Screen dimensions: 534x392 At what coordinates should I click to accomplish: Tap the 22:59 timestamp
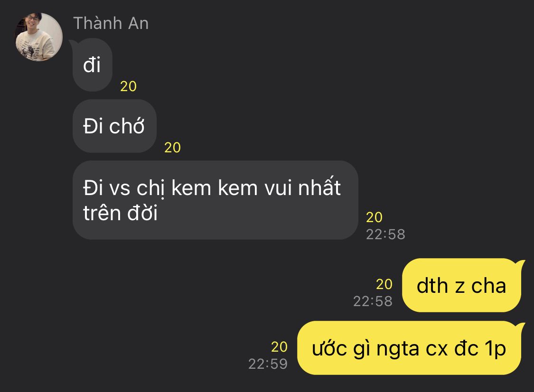coord(268,364)
